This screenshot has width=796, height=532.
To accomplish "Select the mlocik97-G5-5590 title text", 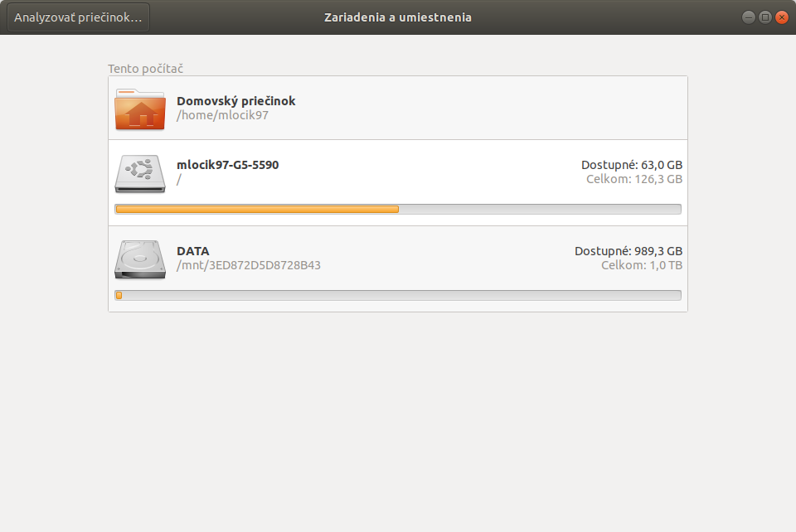I will [x=227, y=165].
